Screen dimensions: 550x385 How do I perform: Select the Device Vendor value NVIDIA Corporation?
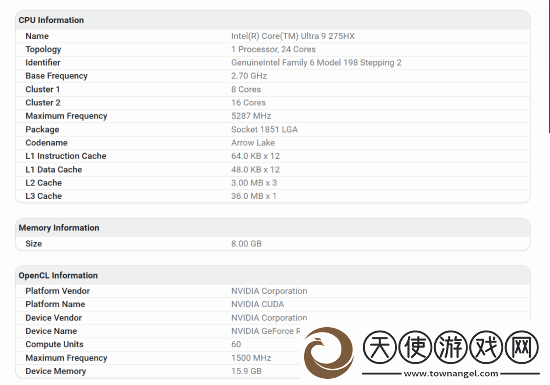269,318
